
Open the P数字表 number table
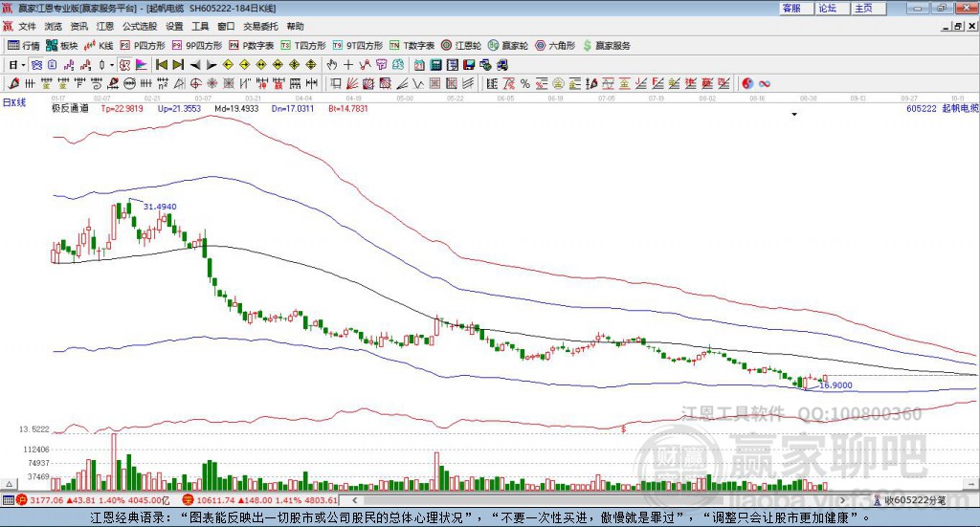[x=252, y=46]
